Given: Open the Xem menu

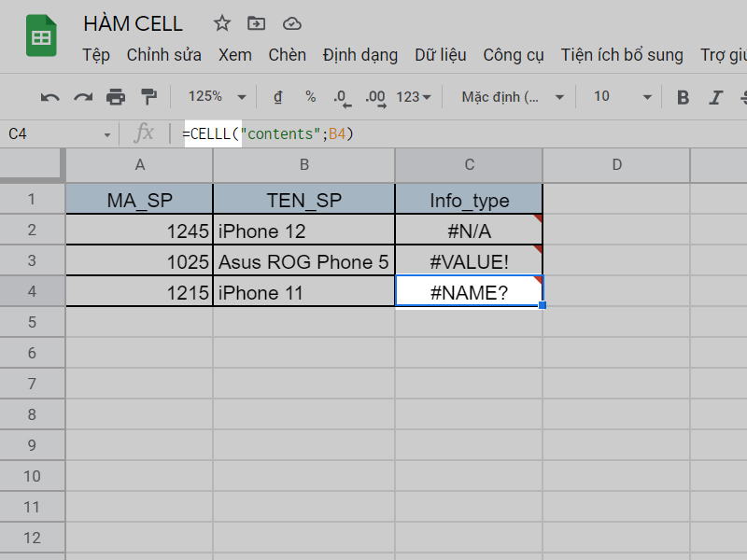Looking at the screenshot, I should (x=235, y=55).
